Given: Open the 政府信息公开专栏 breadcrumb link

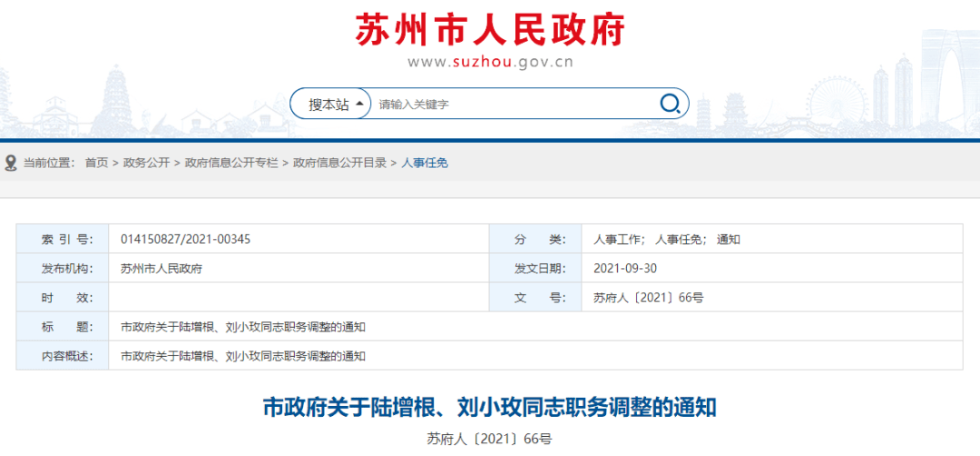Looking at the screenshot, I should 231,164.
